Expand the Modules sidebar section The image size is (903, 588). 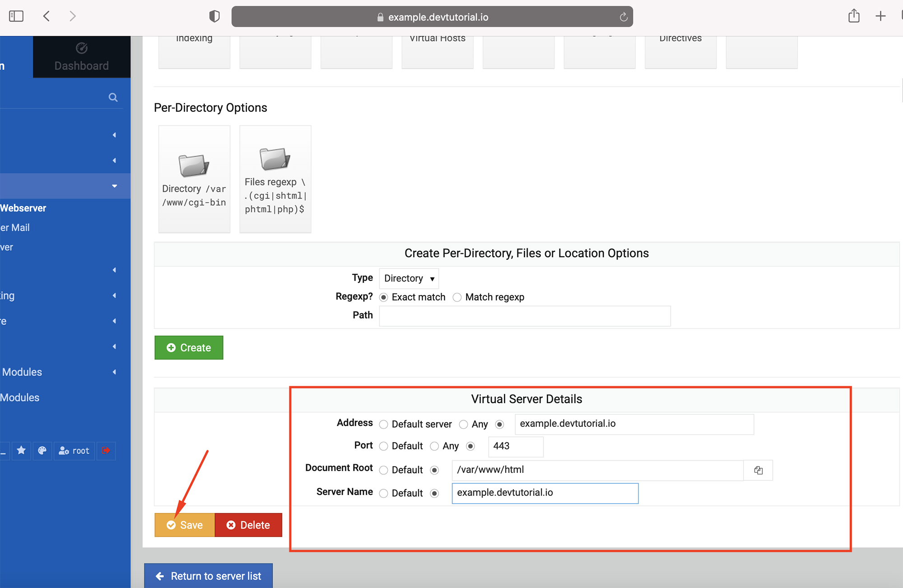click(x=114, y=372)
